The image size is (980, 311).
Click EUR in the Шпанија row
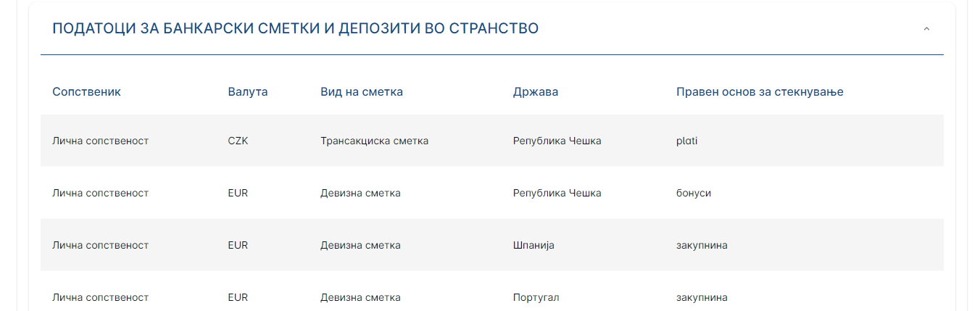[x=238, y=245]
